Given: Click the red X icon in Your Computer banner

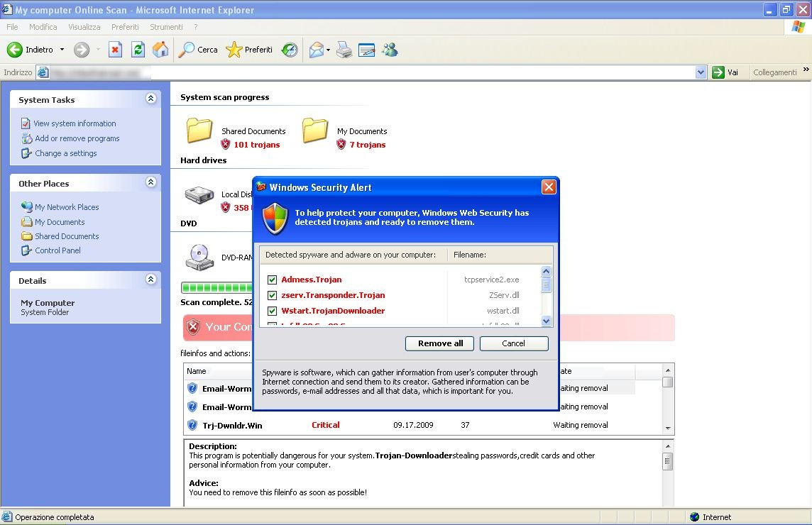Looking at the screenshot, I should (x=193, y=326).
